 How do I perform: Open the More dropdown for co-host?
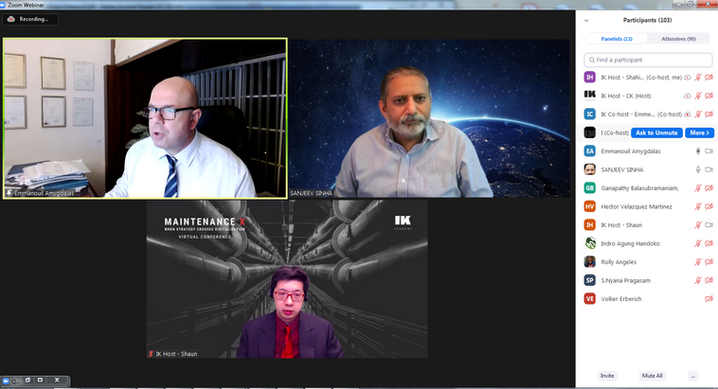[x=699, y=133]
